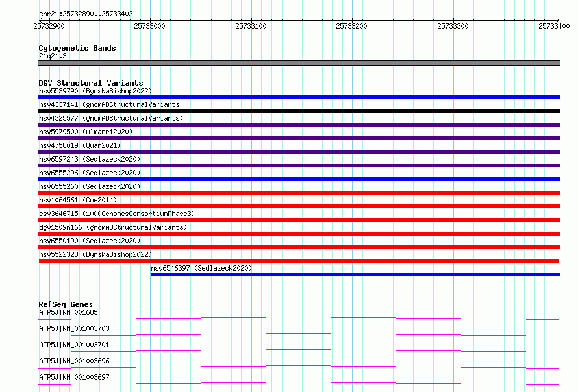The width and height of the screenshot is (578, 392).
Task: Select the red bar under esv3646715
Action: tap(299, 220)
